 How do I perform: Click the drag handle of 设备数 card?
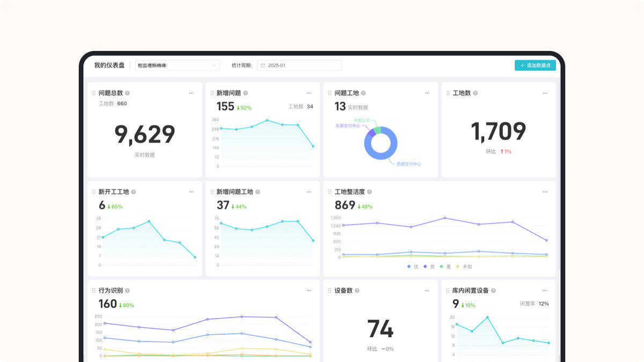(330, 290)
